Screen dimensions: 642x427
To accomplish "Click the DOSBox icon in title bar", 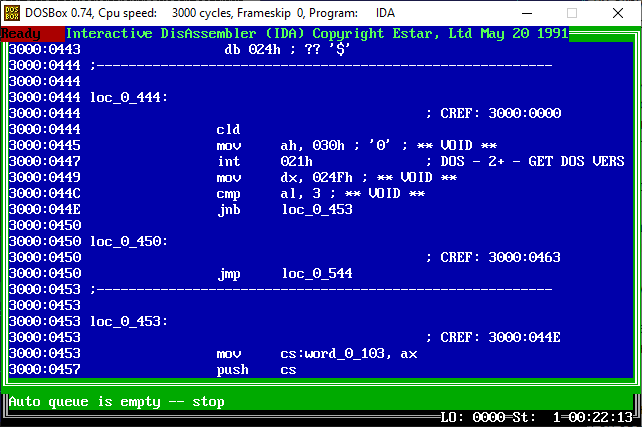I will coord(11,13).
